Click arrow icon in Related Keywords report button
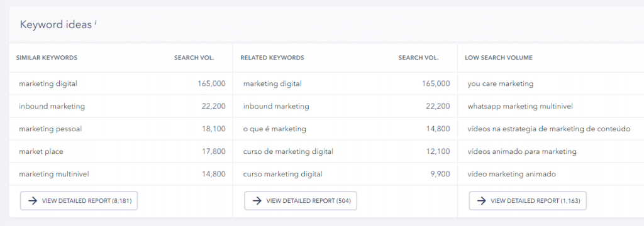Image resolution: width=644 pixels, height=226 pixels. click(x=257, y=200)
